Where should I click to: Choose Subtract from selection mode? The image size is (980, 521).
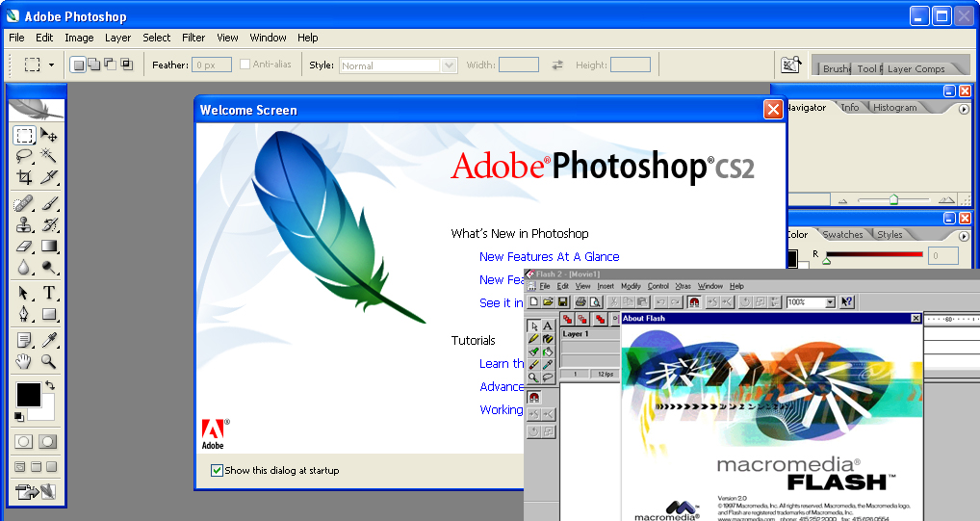point(110,65)
